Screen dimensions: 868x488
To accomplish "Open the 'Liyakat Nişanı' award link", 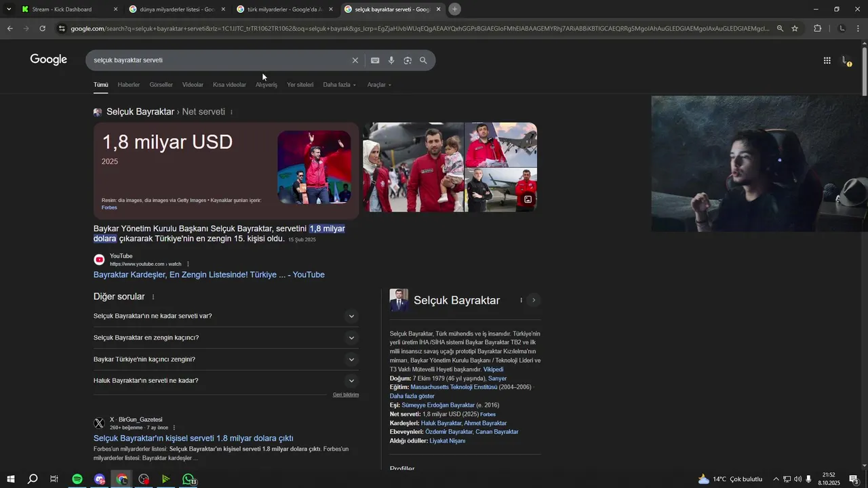I will pos(447,441).
